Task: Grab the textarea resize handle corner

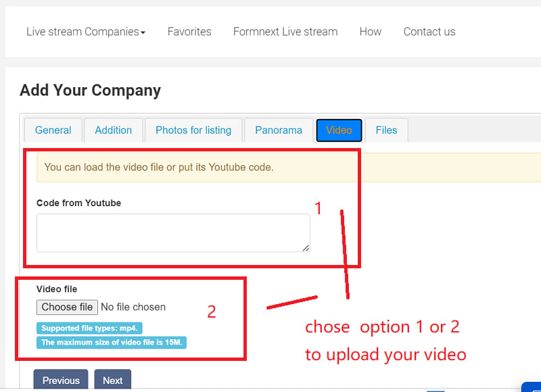Action: pyautogui.click(x=306, y=248)
